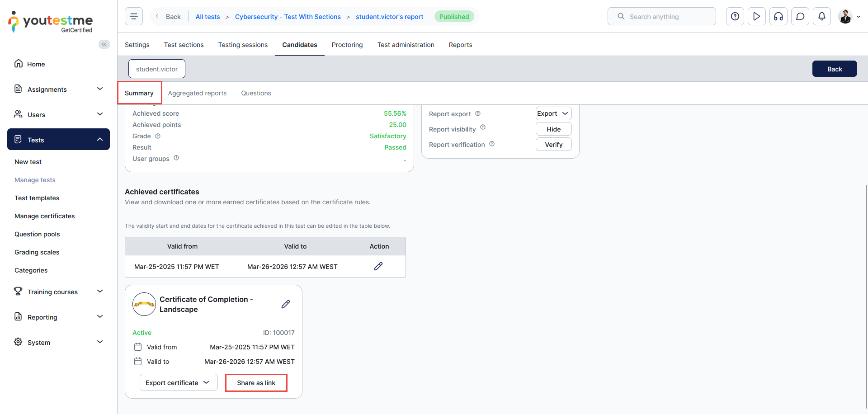Open the notifications bell
This screenshot has width=868, height=414.
click(821, 17)
